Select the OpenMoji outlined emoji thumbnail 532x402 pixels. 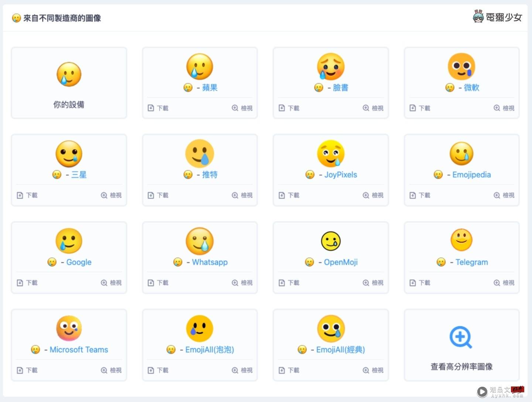(331, 241)
